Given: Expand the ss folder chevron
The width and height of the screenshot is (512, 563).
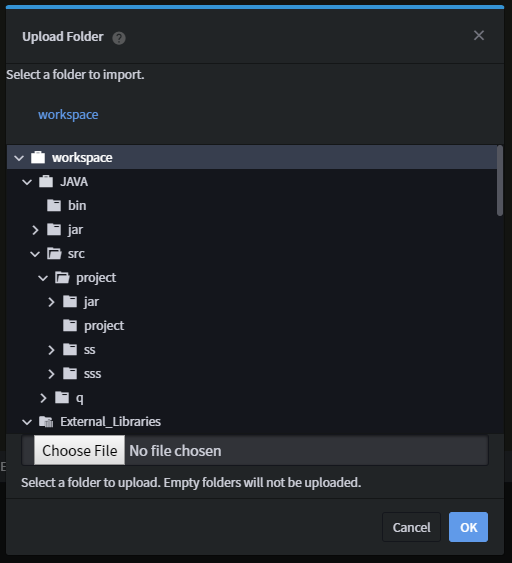Looking at the screenshot, I should coord(51,350).
